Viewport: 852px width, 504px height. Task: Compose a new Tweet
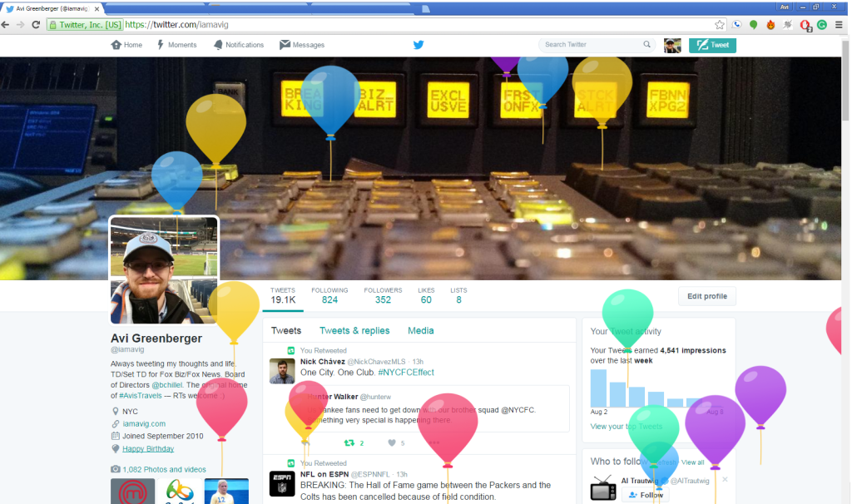(x=712, y=45)
